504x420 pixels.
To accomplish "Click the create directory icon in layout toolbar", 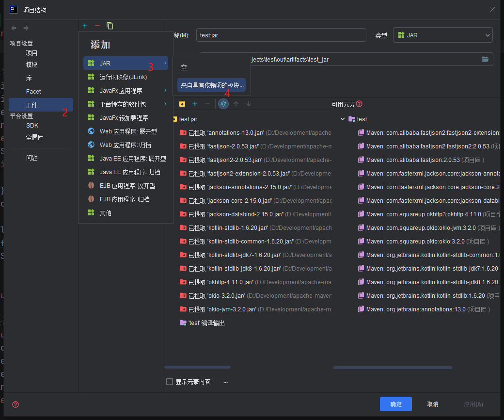I will tap(182, 104).
